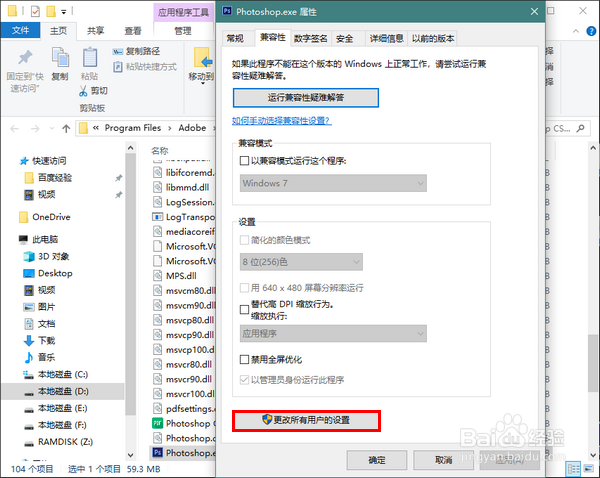This screenshot has width=600, height=478.
Task: Open 本地磁盘 (C:) drive
Action: point(55,374)
